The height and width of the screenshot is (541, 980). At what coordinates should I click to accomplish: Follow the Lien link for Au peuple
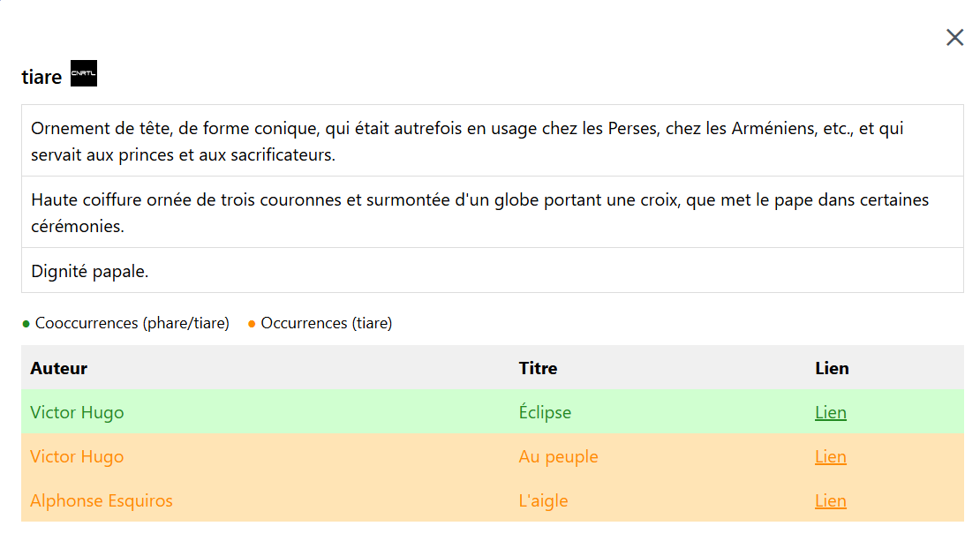coord(831,456)
